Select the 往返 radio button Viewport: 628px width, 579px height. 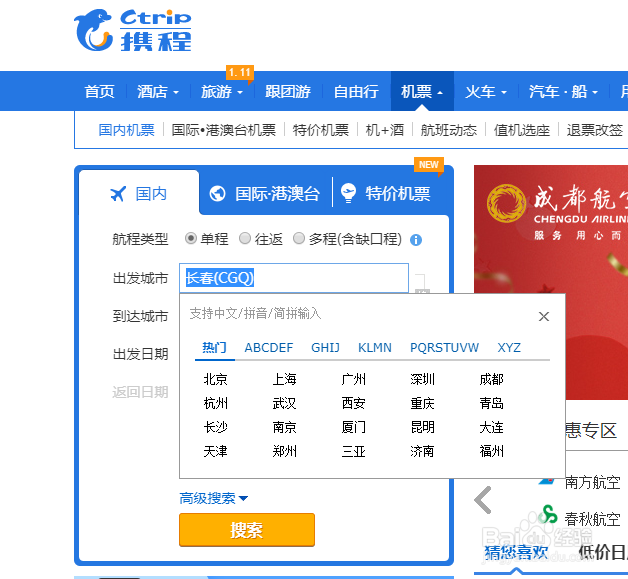245,239
